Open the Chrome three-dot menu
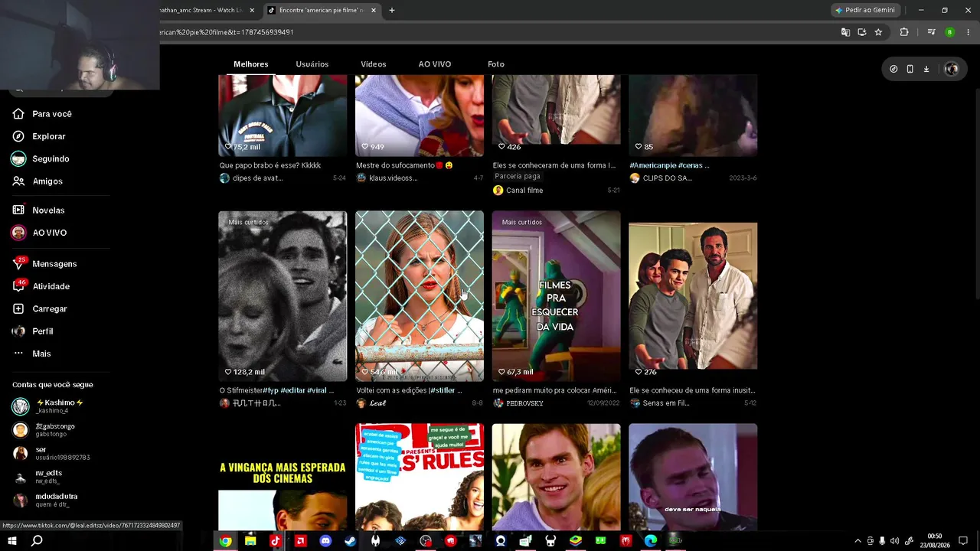This screenshot has height=551, width=980. point(969,32)
